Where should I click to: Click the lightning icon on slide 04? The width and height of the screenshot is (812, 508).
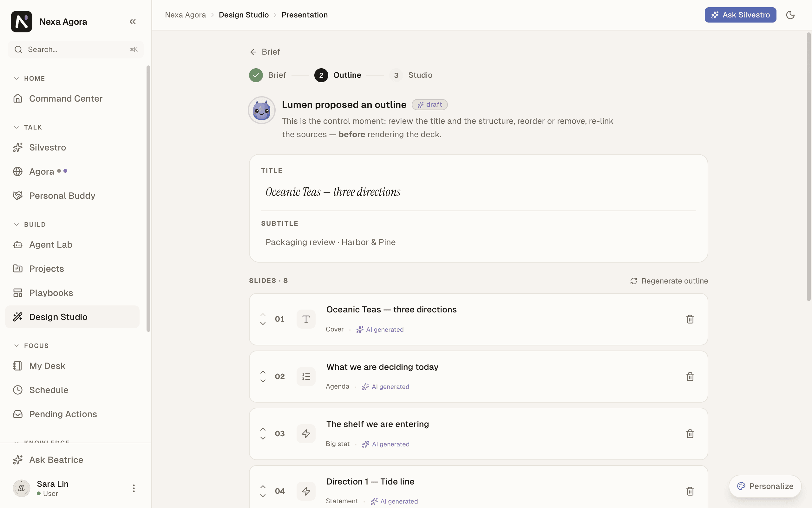click(306, 491)
